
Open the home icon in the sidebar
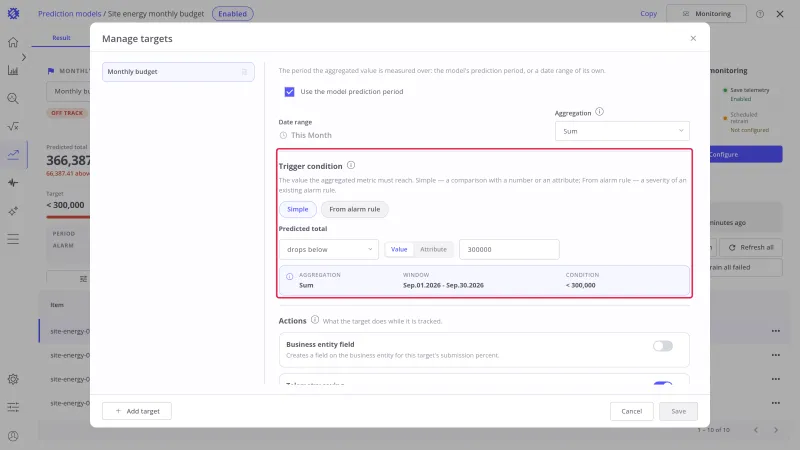(x=13, y=42)
